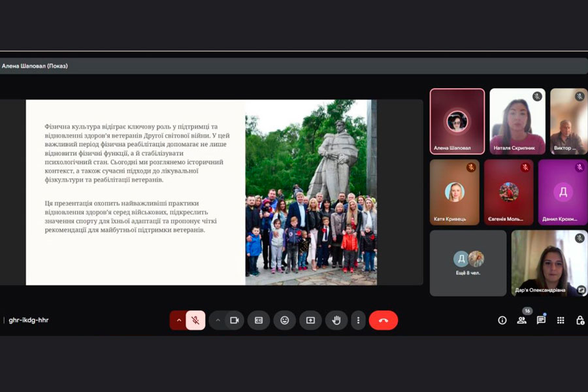Click the muted mic icon on Євгенія tile

pos(525,167)
